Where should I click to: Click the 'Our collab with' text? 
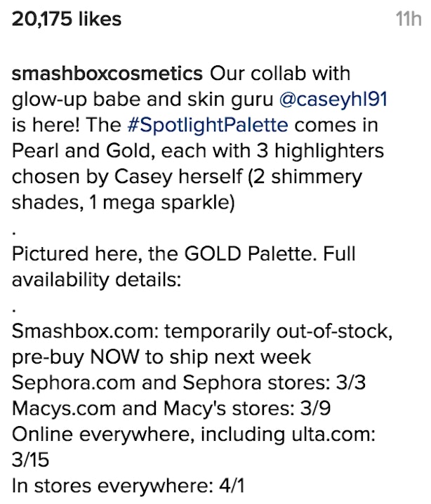280,74
